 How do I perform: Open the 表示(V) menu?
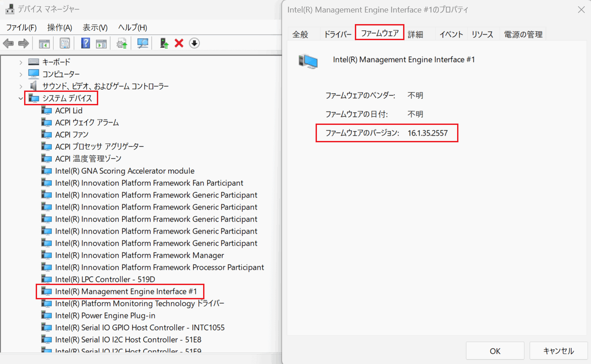click(95, 27)
